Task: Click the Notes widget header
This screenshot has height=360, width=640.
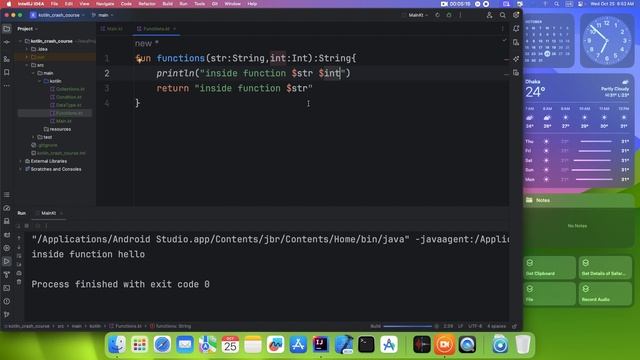Action: click(578, 200)
